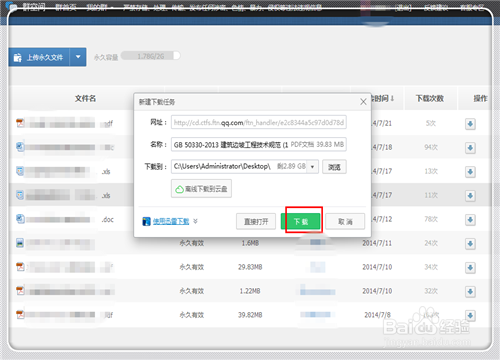Click the download arrow icon in the 13次 row
The height and width of the screenshot is (360, 500).
pyautogui.click(x=470, y=172)
